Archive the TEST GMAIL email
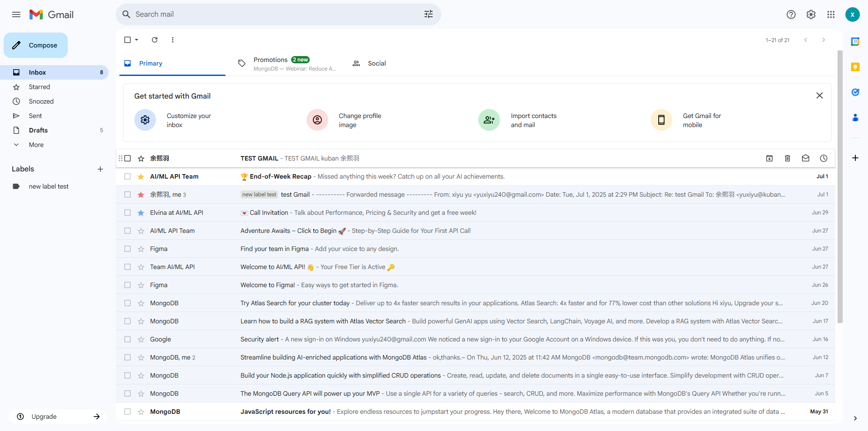868x431 pixels. pos(769,158)
